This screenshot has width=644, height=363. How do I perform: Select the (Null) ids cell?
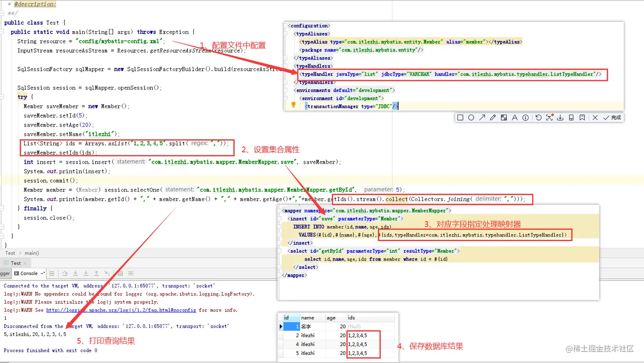point(371,327)
